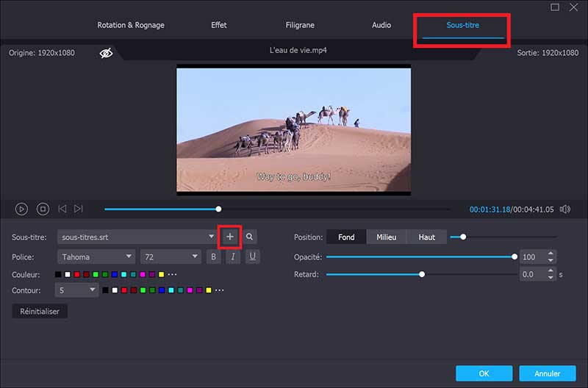This screenshot has height=388, width=588.
Task: Pick the magenta Couleur swatch
Action: pos(143,274)
